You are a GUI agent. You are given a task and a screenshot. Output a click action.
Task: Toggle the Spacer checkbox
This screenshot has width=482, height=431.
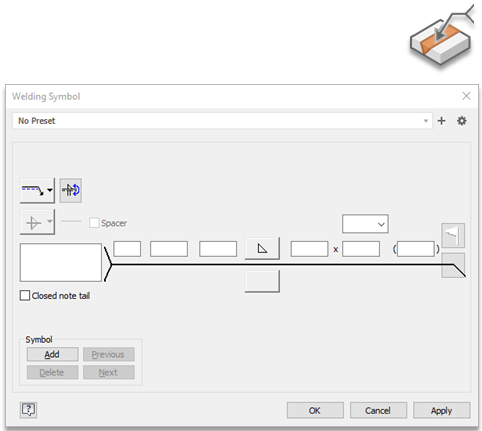tap(94, 223)
